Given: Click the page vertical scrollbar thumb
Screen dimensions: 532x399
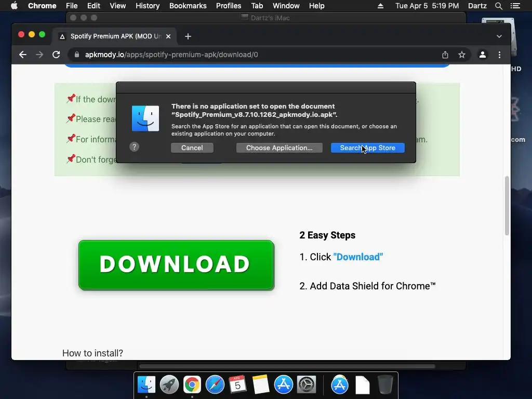Looking at the screenshot, I should coord(507,206).
